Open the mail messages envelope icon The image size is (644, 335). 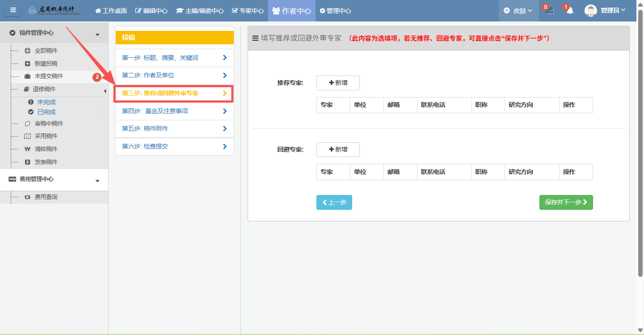[550, 11]
